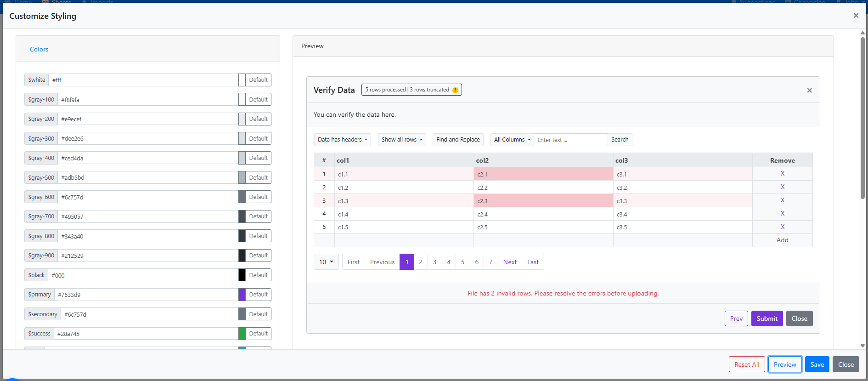The height and width of the screenshot is (381, 868).
Task: Close the Customize Styling dialog with the top X icon
Action: tap(856, 16)
